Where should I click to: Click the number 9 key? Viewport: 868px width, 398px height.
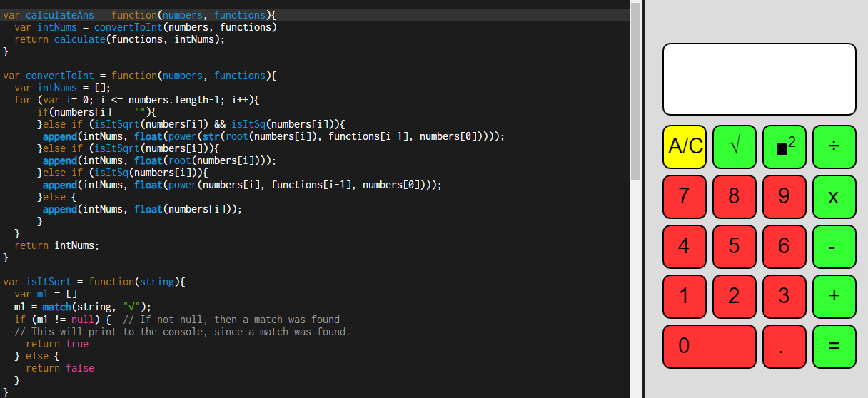(784, 197)
